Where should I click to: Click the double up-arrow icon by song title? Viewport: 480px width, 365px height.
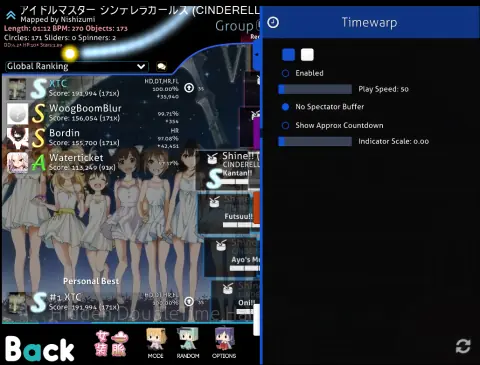pyautogui.click(x=11, y=15)
